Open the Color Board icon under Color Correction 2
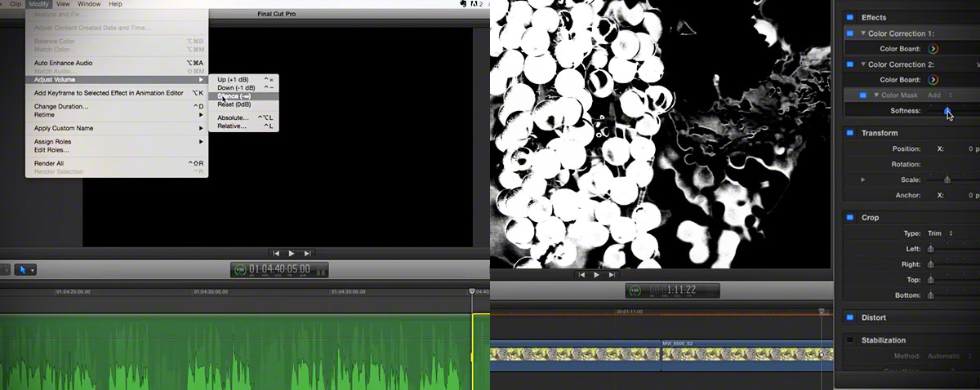The image size is (980, 390). coord(933,80)
